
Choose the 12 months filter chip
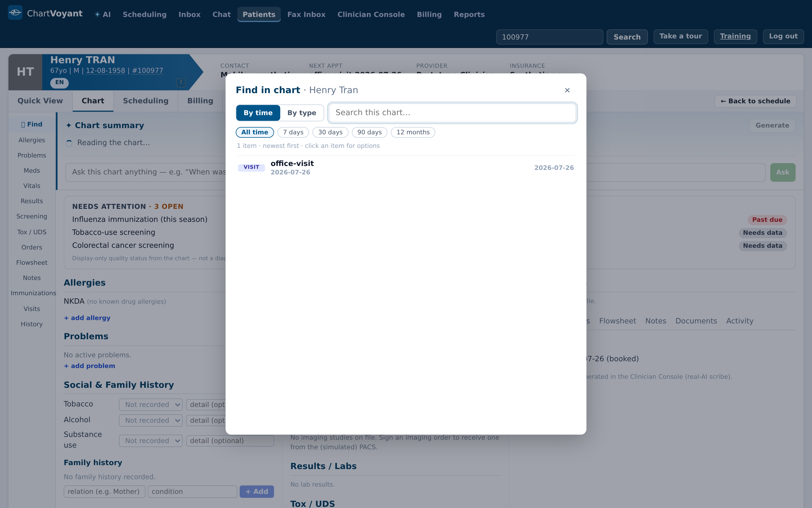[413, 132]
